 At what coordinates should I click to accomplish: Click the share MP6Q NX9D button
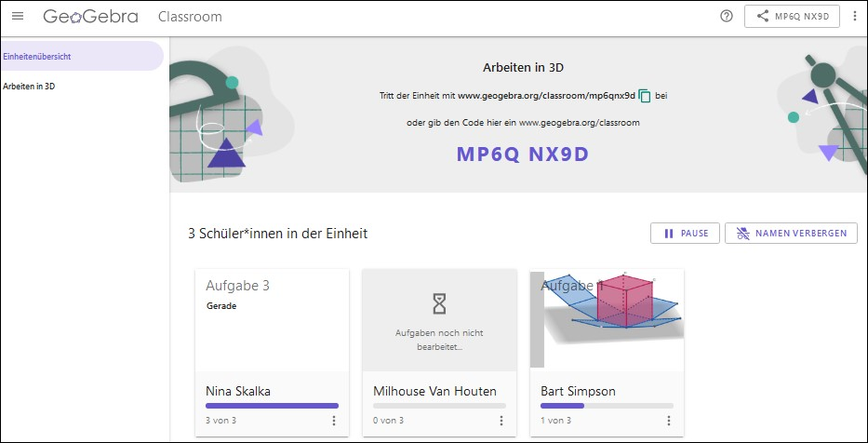[792, 16]
